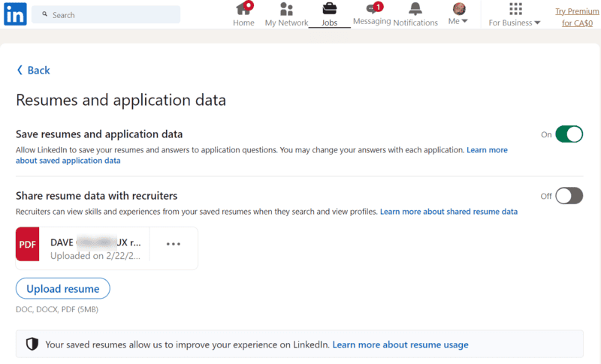Click the Upload resume button
Image resolution: width=601 pixels, height=364 pixels.
63,289
